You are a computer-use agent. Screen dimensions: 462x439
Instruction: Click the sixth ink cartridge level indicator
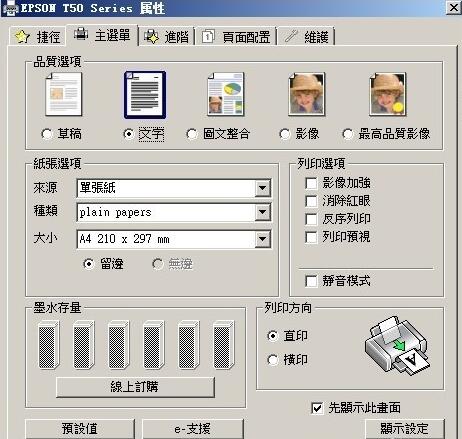(x=224, y=345)
